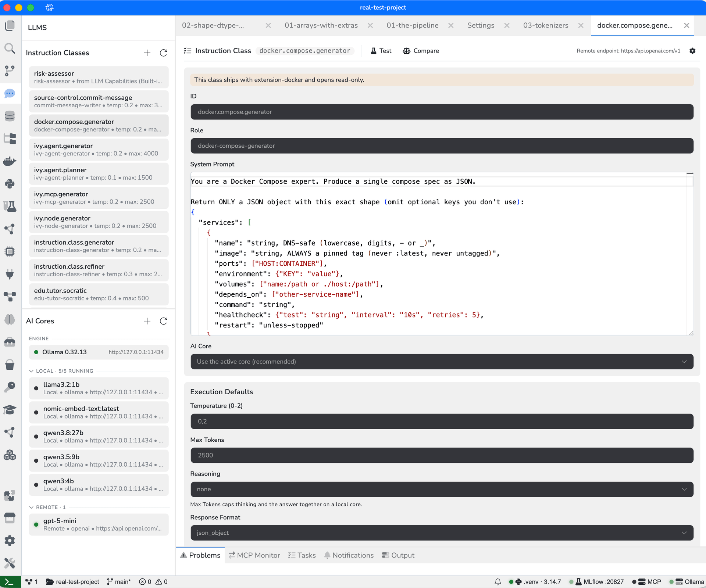Click the .venv 3.14.7 Python status
The image size is (706, 588).
(x=535, y=582)
